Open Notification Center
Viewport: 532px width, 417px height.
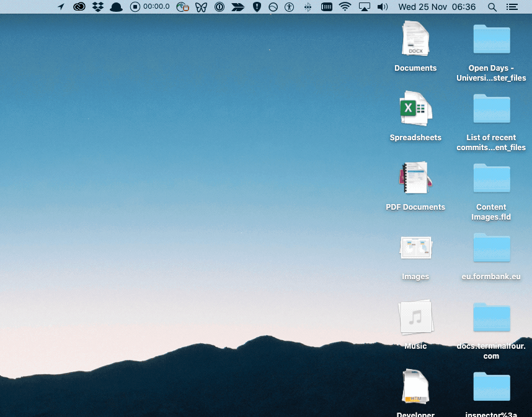pyautogui.click(x=512, y=7)
